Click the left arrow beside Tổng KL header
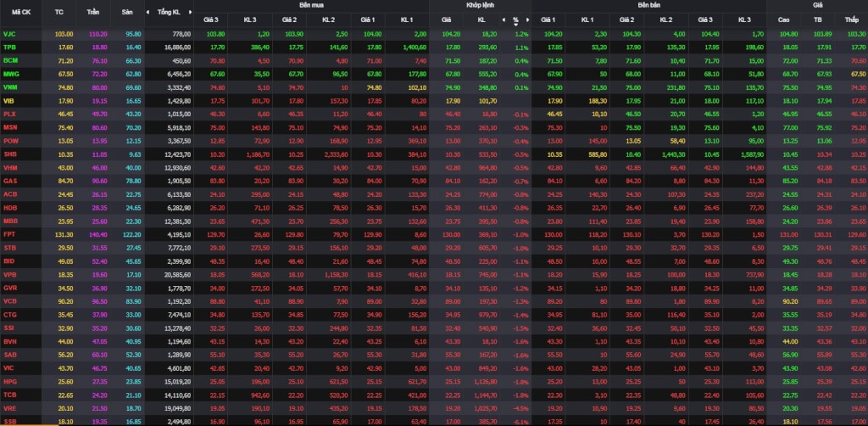 147,12
